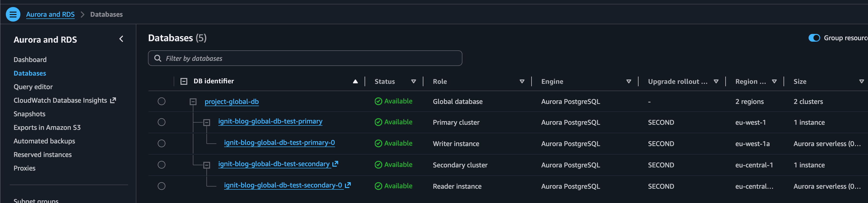Open Exports in Amazon S3

tap(47, 127)
